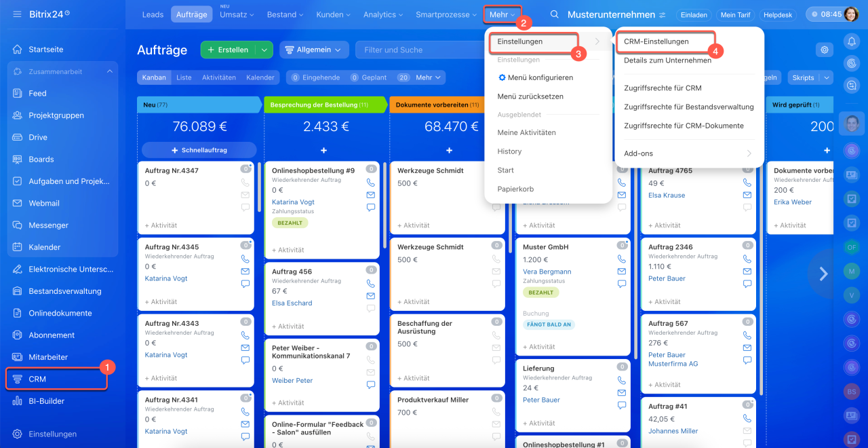Click Eingehende counter filter
The width and height of the screenshot is (868, 448).
coord(316,77)
